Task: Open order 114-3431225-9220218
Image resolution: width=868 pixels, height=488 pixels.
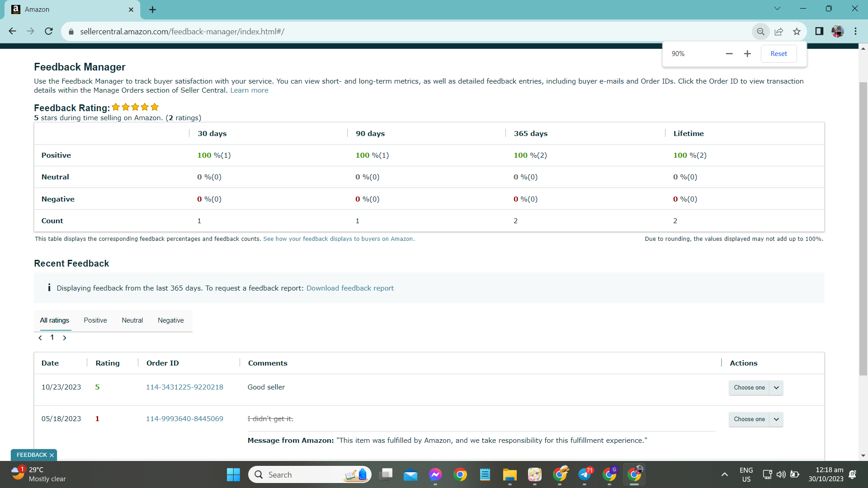Action: coord(184,387)
